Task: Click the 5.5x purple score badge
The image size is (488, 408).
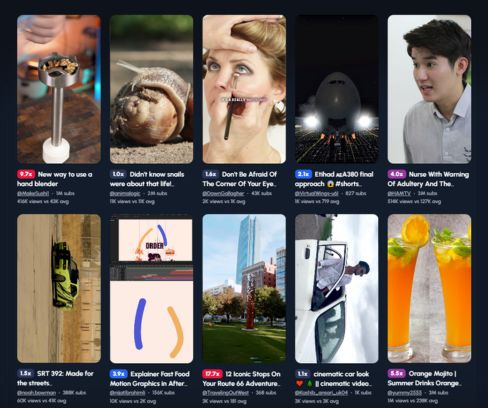Action: (396, 374)
